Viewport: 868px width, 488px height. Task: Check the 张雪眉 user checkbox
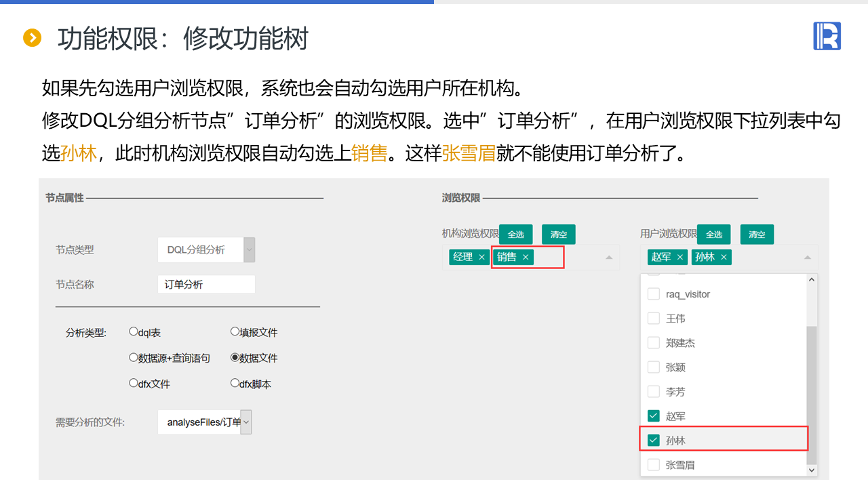[654, 465]
